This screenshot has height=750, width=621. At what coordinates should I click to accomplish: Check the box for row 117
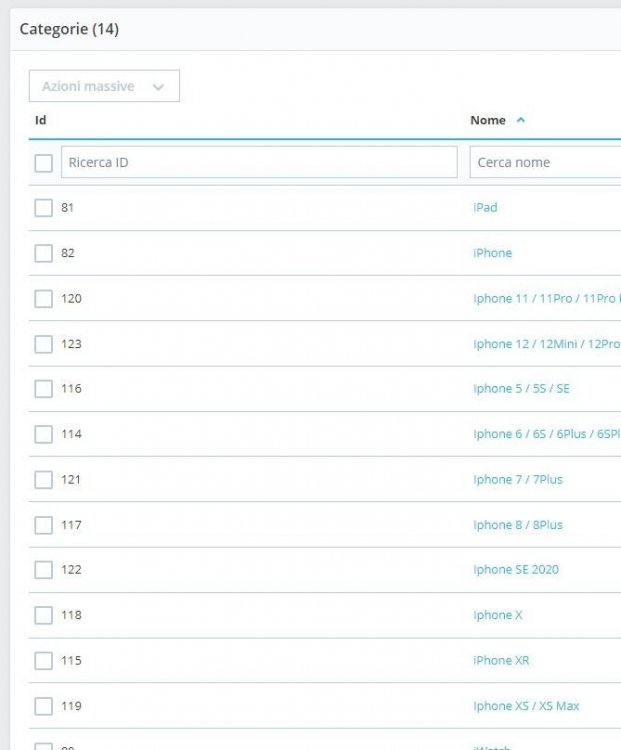44,525
